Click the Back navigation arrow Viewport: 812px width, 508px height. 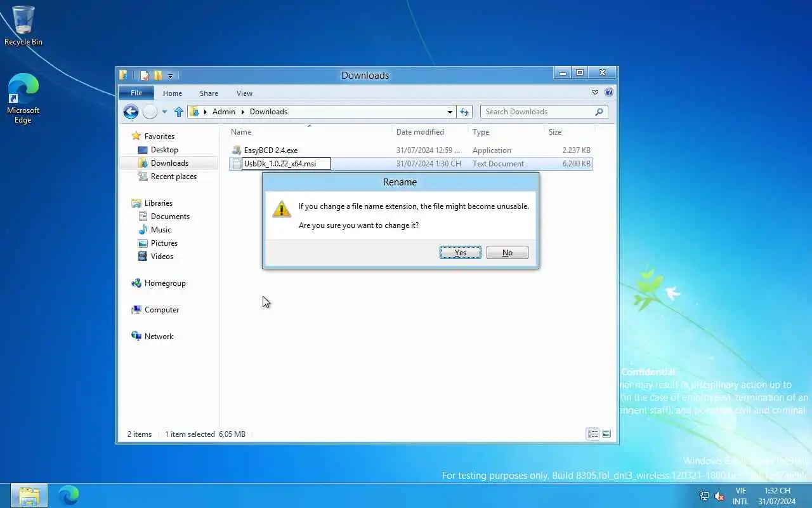point(131,112)
